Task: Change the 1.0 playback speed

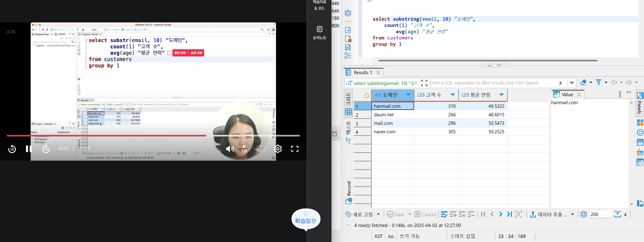Action: (x=244, y=149)
